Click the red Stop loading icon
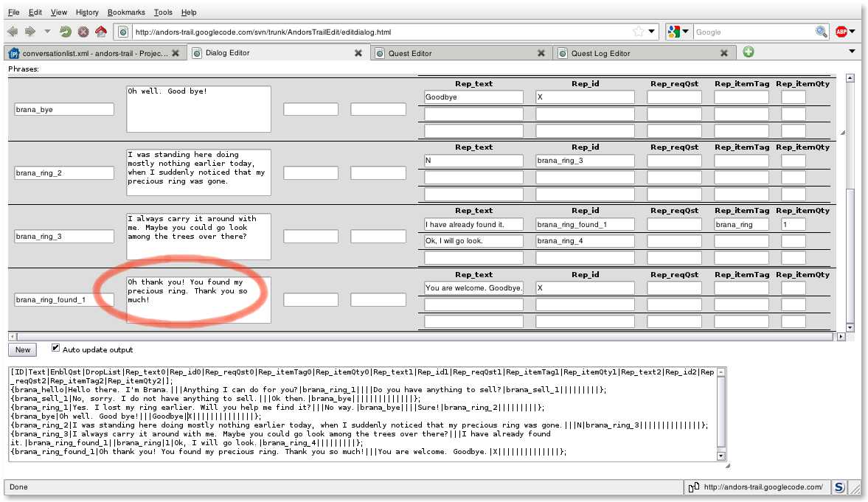 click(83, 32)
